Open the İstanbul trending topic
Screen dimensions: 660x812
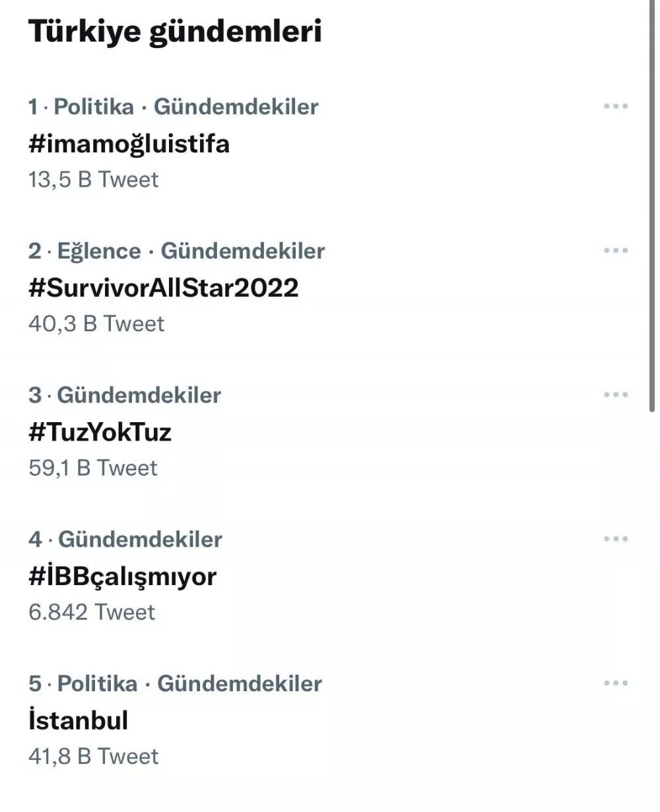(x=79, y=720)
